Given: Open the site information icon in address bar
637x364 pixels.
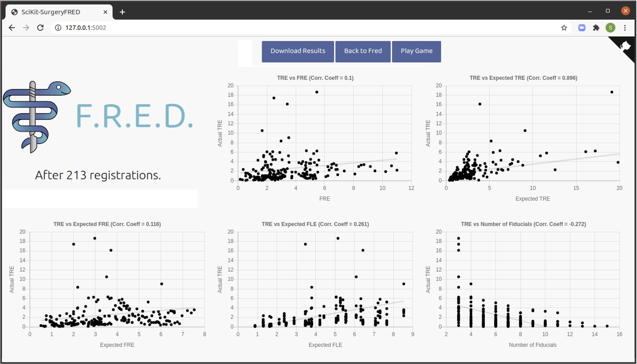Looking at the screenshot, I should (58, 27).
